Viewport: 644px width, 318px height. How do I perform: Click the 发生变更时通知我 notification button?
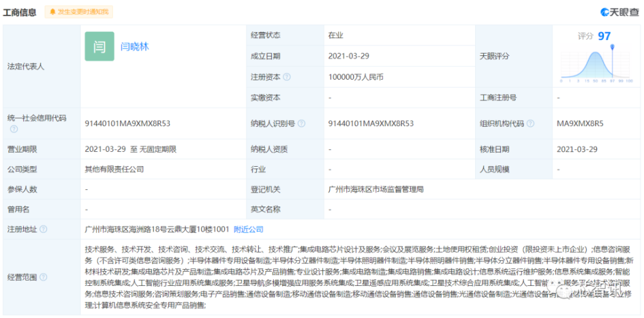click(79, 12)
